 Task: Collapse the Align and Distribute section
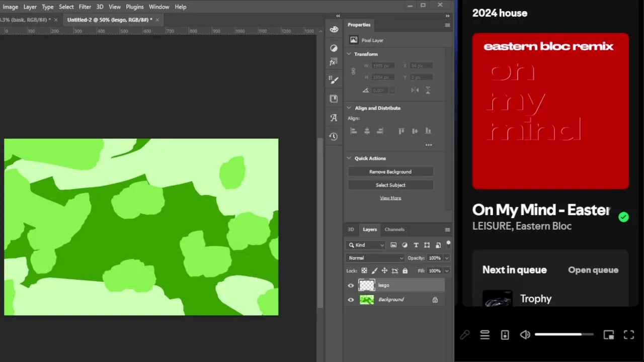pyautogui.click(x=349, y=108)
